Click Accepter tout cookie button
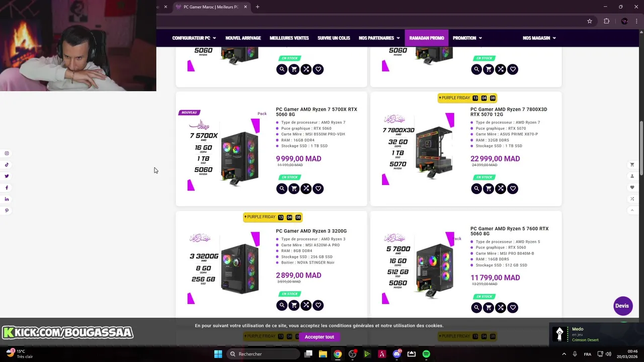The width and height of the screenshot is (644, 362). (319, 337)
